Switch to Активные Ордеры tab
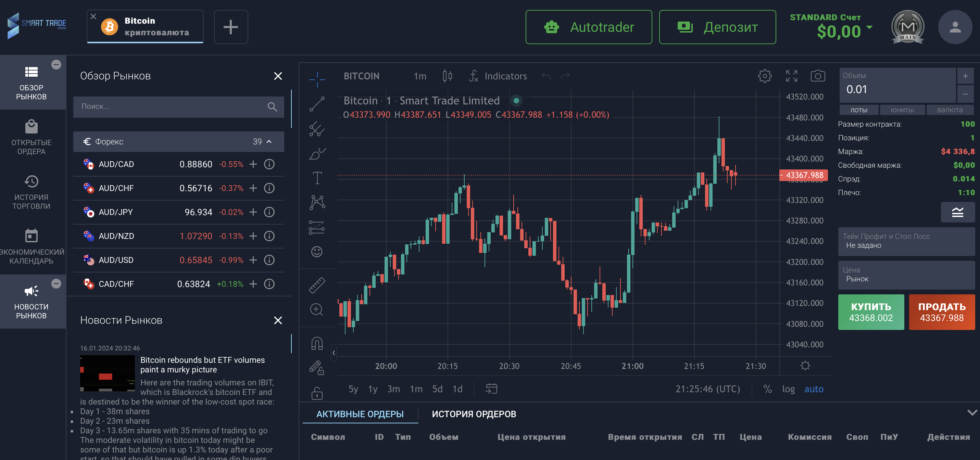Screen dimensions: 980x460 click(360, 414)
